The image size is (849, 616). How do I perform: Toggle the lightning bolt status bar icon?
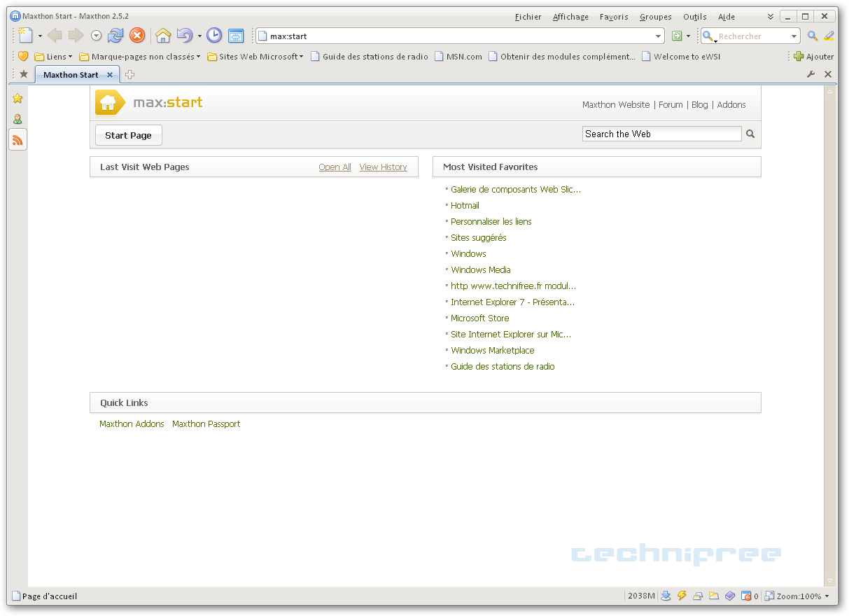click(682, 596)
